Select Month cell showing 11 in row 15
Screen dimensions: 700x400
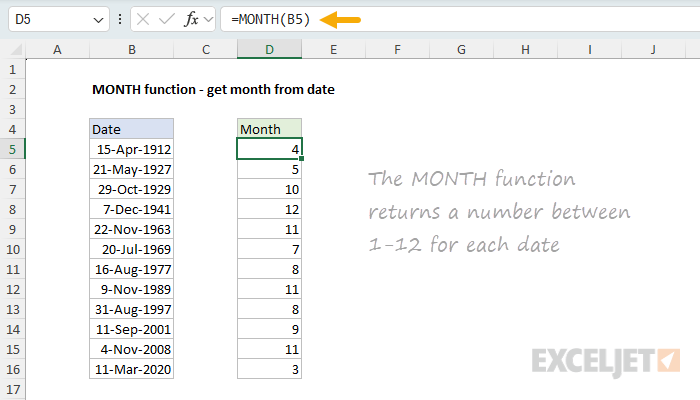(x=270, y=349)
